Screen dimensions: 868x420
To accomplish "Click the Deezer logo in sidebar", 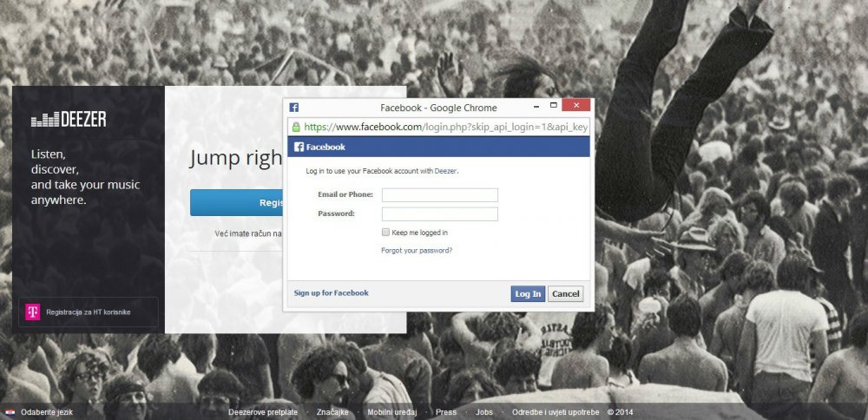I will pyautogui.click(x=69, y=119).
